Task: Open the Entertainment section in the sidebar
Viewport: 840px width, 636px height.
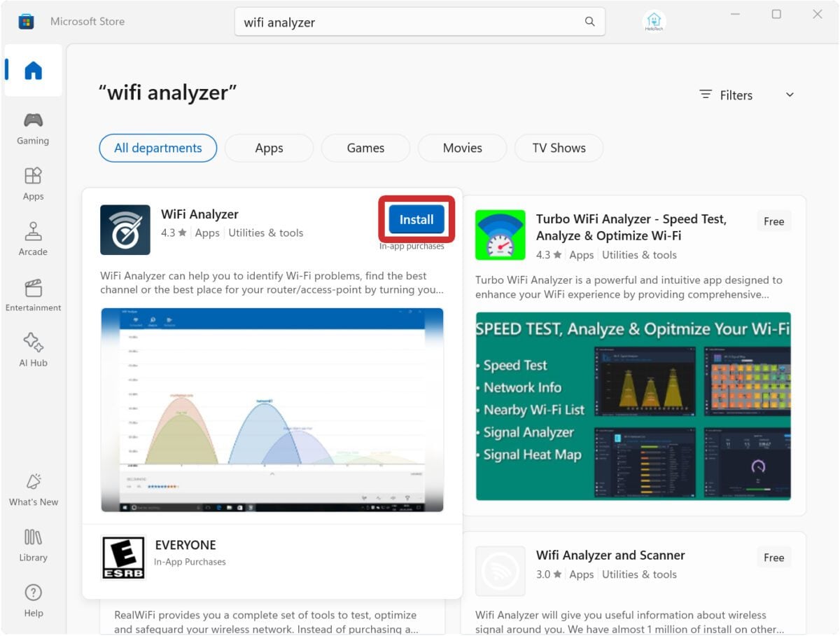Action: (x=33, y=295)
